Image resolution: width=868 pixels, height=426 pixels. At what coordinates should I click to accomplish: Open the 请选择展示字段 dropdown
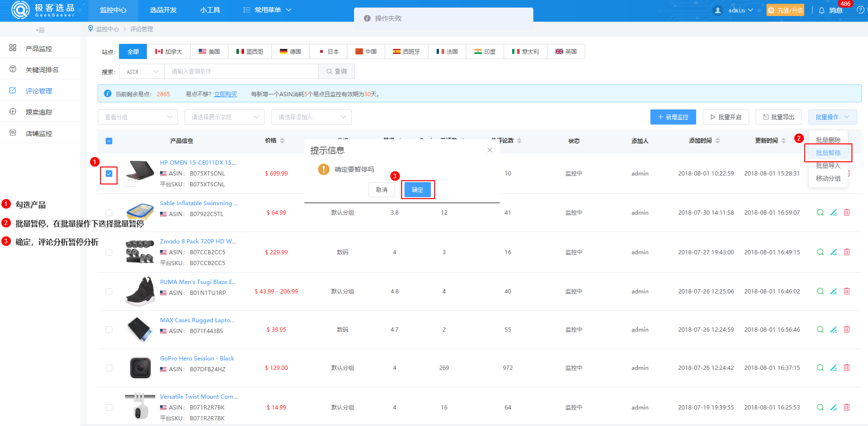coord(225,117)
